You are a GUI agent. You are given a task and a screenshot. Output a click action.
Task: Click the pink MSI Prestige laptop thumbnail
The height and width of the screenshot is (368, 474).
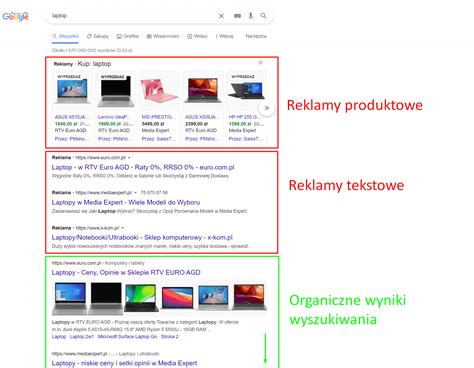(x=159, y=90)
